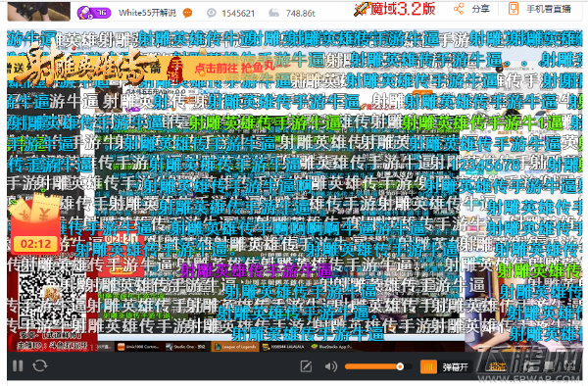Open the streamer avatar thumbnail

point(38,11)
